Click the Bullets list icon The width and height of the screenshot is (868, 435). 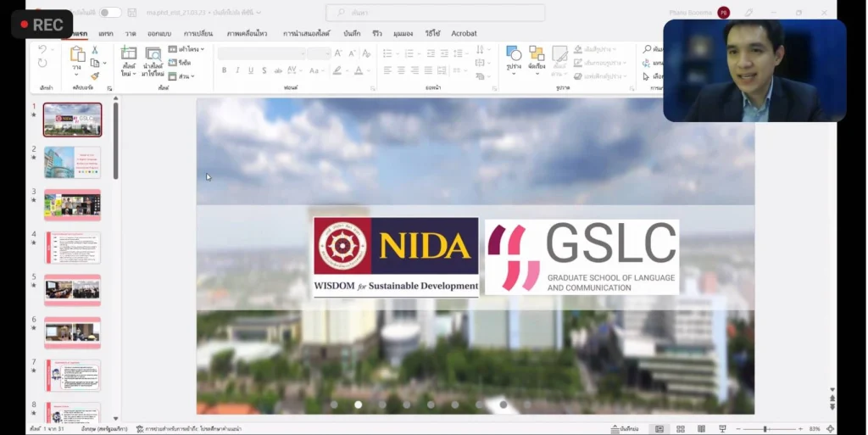point(387,53)
